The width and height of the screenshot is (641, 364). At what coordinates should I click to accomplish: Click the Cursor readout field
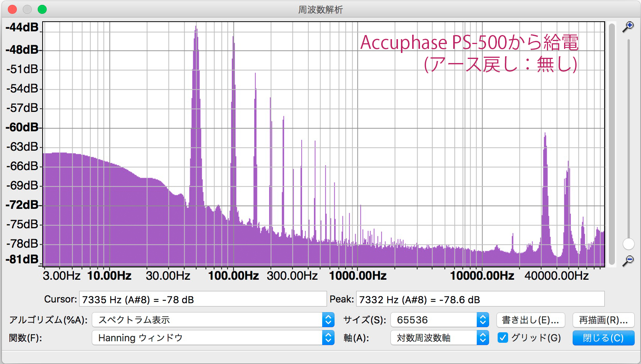point(203,299)
